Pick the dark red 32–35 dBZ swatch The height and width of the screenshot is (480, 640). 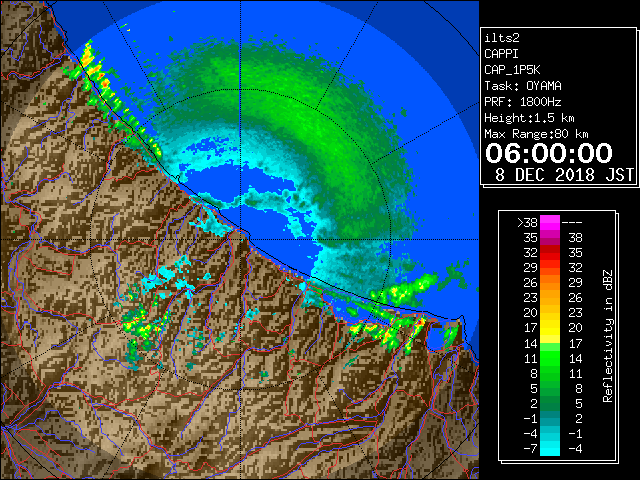point(550,253)
